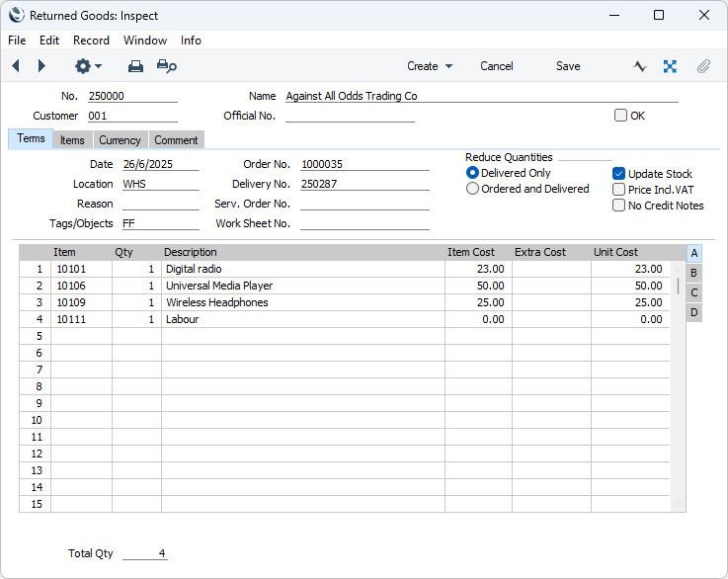This screenshot has height=579, width=728.
Task: Click Extra Cost cell for Digital radio
Action: (551, 269)
